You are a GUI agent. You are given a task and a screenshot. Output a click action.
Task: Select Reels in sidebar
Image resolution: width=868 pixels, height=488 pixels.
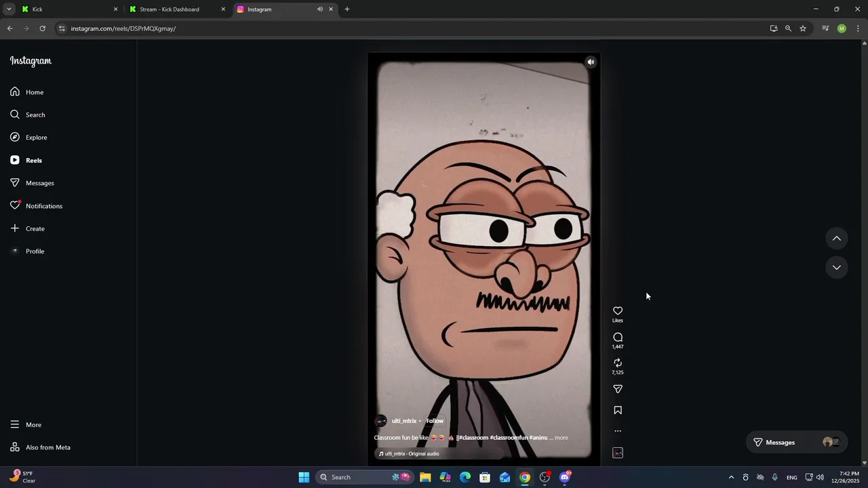coord(26,161)
